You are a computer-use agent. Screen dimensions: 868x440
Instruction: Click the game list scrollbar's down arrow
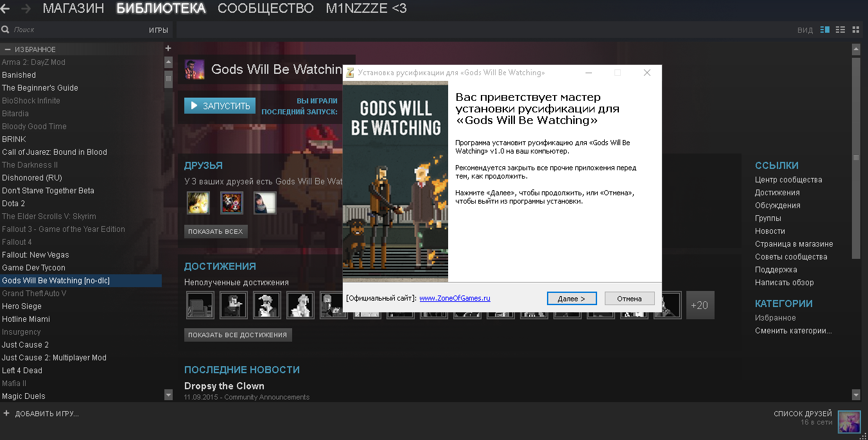[x=168, y=394]
